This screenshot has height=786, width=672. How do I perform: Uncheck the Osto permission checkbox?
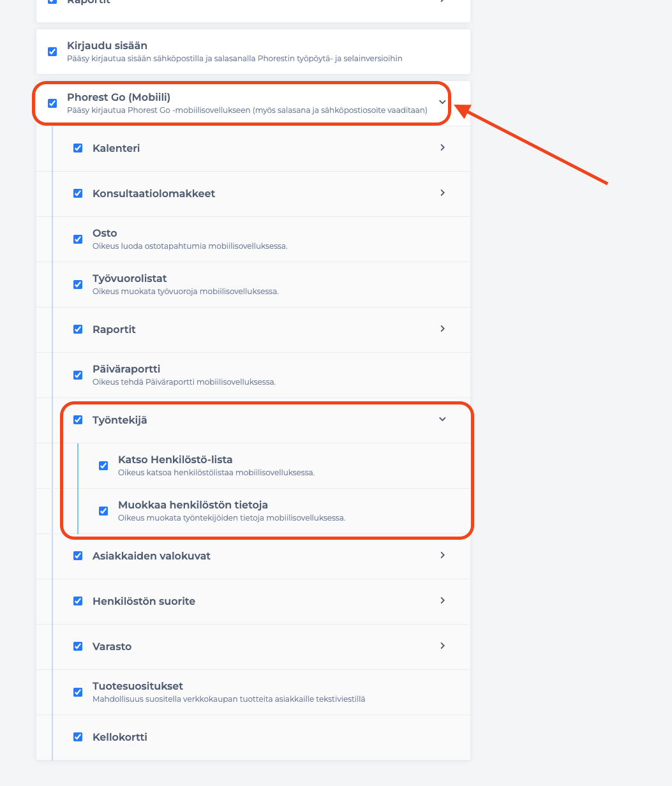78,239
